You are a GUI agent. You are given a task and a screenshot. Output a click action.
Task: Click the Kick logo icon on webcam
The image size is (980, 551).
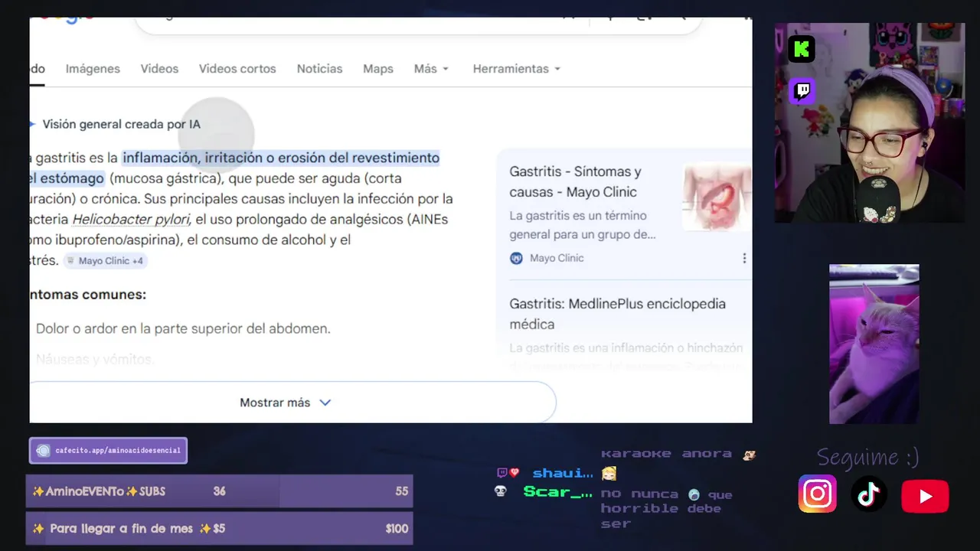coord(802,50)
